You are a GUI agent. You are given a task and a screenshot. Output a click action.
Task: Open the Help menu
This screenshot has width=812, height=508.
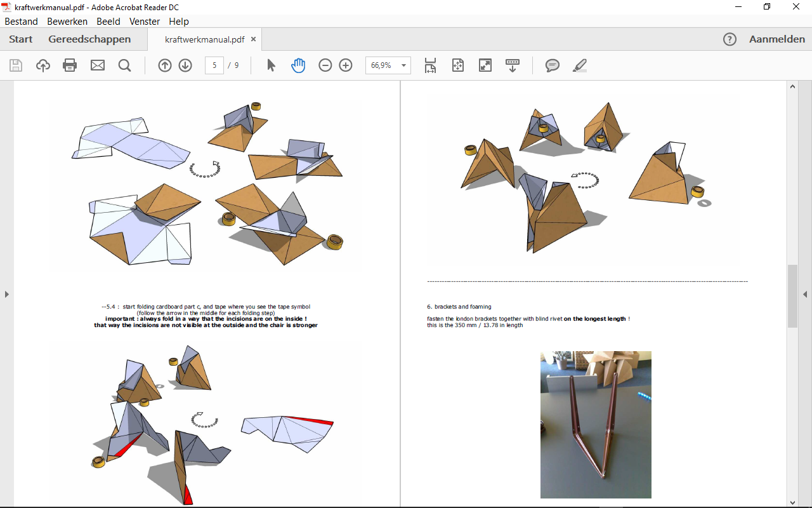tap(179, 21)
